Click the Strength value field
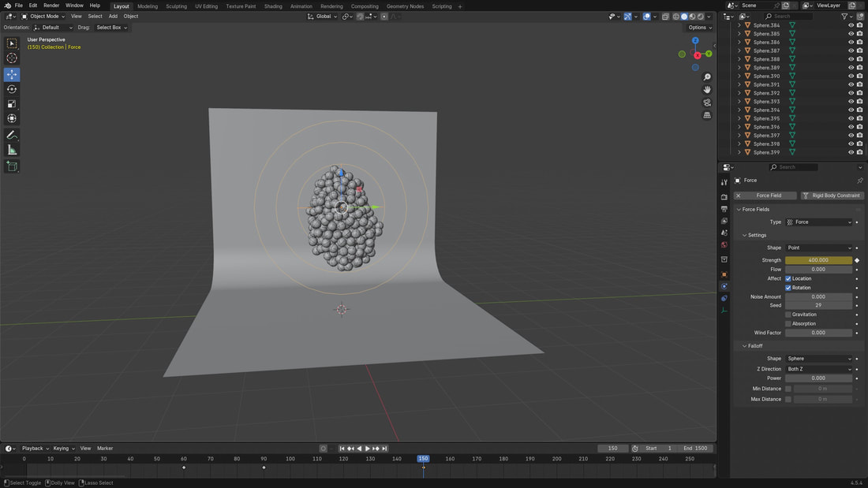Viewport: 868px width, 488px height. pyautogui.click(x=818, y=260)
